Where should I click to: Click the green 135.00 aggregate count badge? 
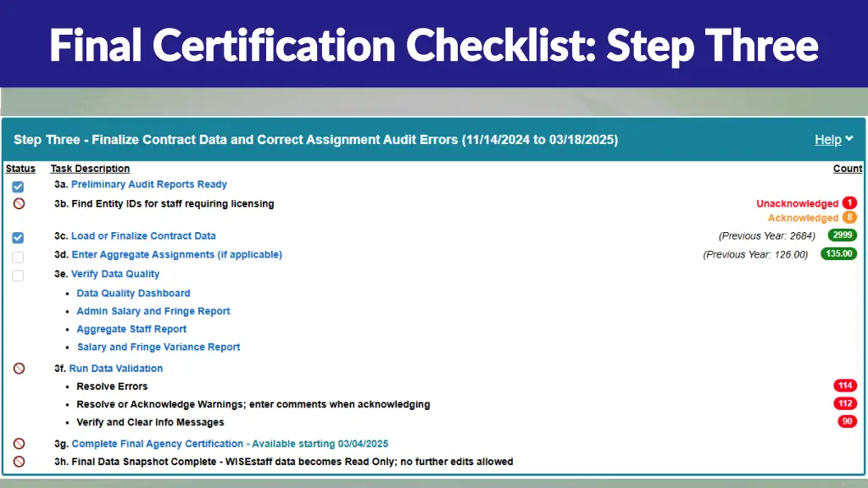pos(838,254)
